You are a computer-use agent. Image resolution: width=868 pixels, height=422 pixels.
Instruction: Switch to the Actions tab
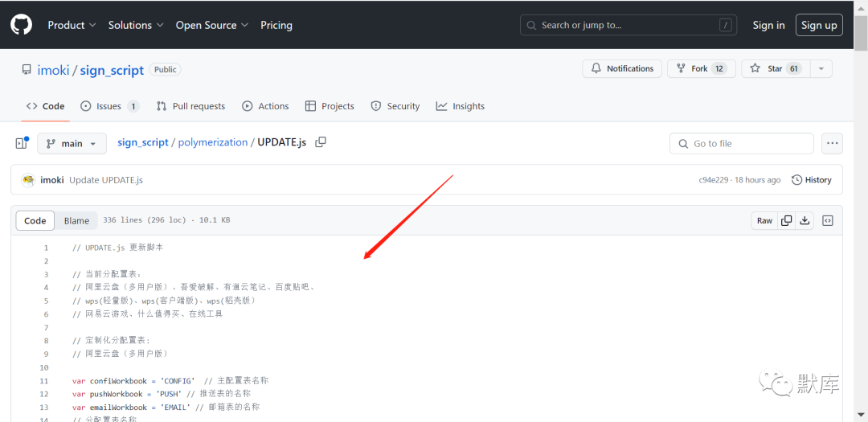(265, 106)
